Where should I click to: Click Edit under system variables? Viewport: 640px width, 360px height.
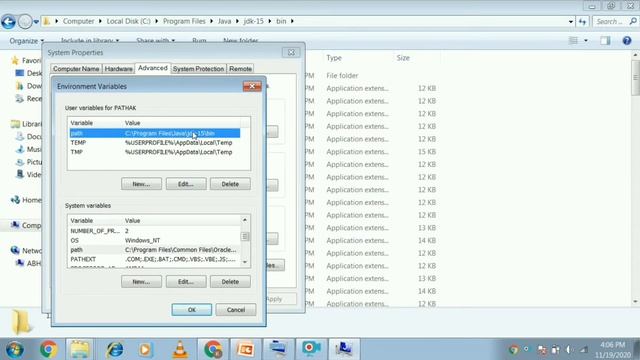[186, 282]
